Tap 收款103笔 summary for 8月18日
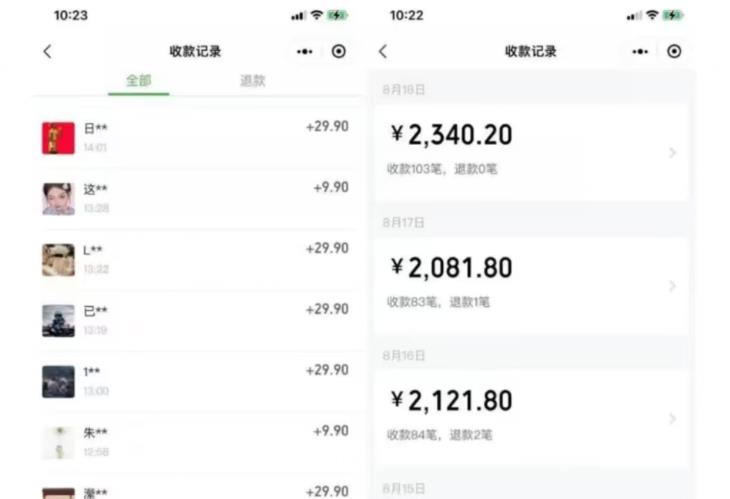Viewport: 730px width, 499px height. 413,169
